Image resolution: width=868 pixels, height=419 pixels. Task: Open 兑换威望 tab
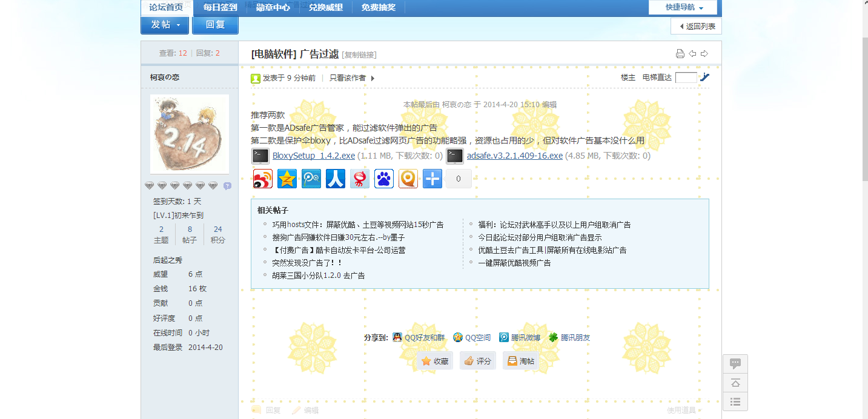(325, 7)
